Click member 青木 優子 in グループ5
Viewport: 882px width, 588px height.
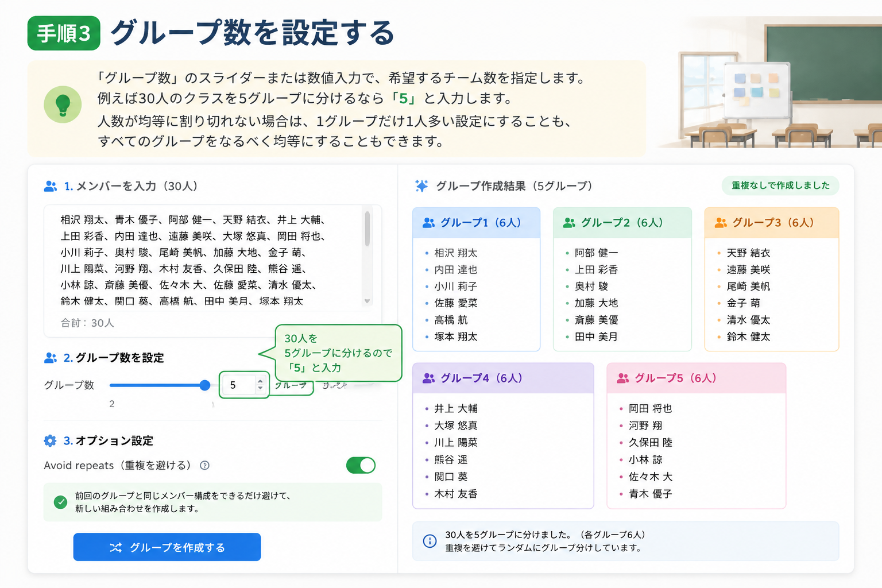coord(651,494)
